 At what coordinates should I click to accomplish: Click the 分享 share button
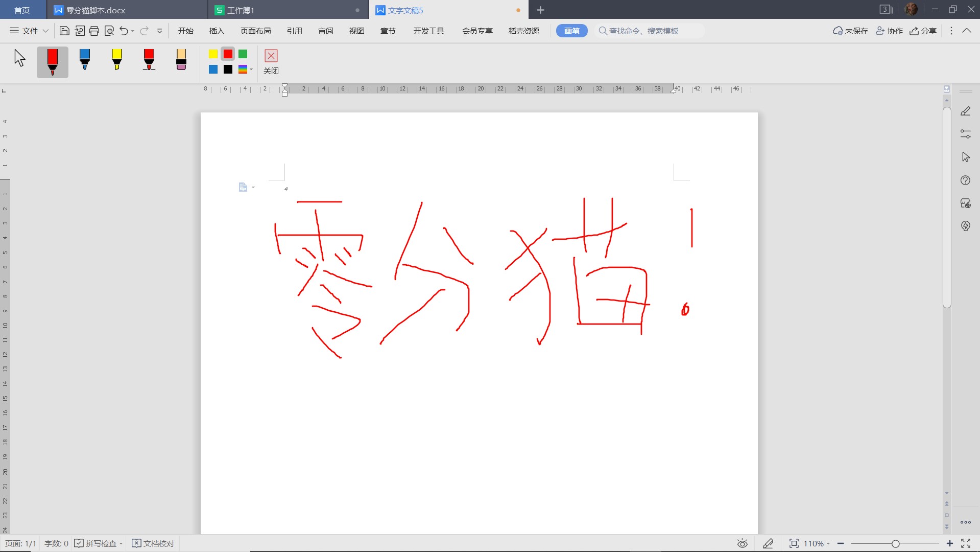[x=923, y=31]
